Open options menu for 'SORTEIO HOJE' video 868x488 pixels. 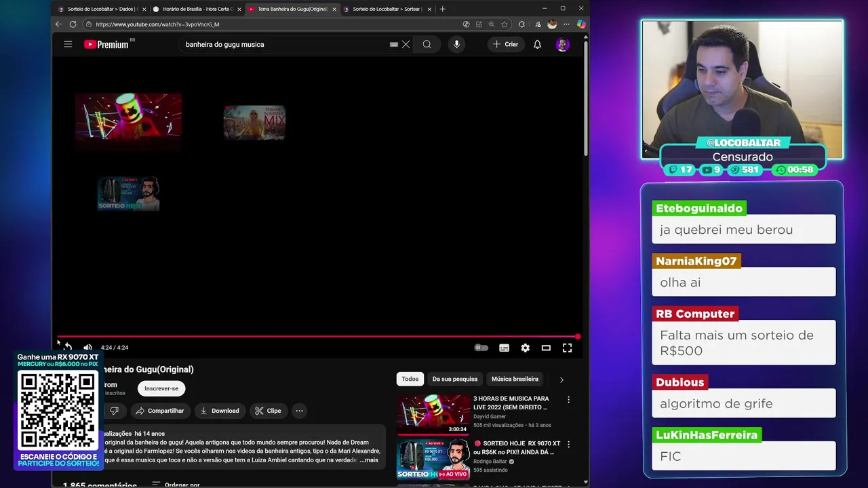pos(568,445)
